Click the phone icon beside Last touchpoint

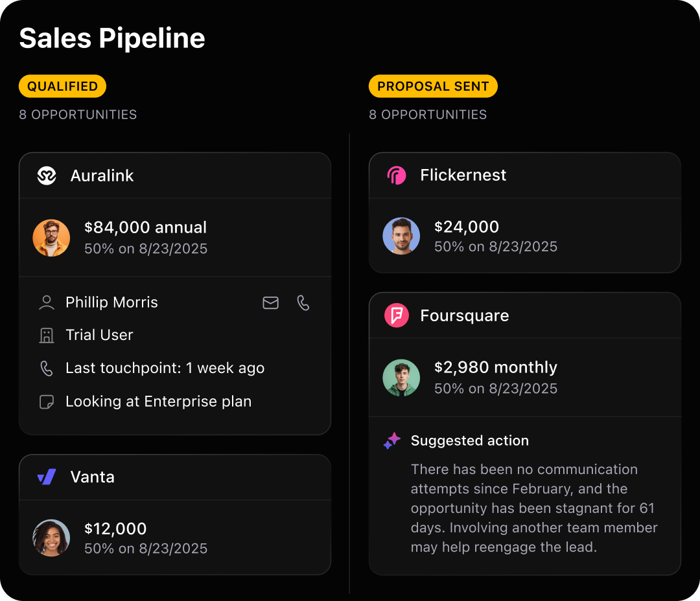tap(47, 369)
